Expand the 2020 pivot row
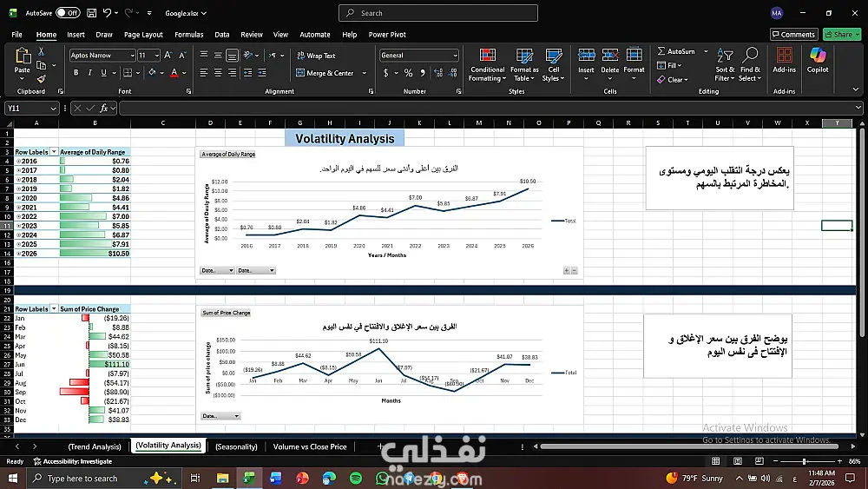Screen dimensions: 868x489 point(18,198)
